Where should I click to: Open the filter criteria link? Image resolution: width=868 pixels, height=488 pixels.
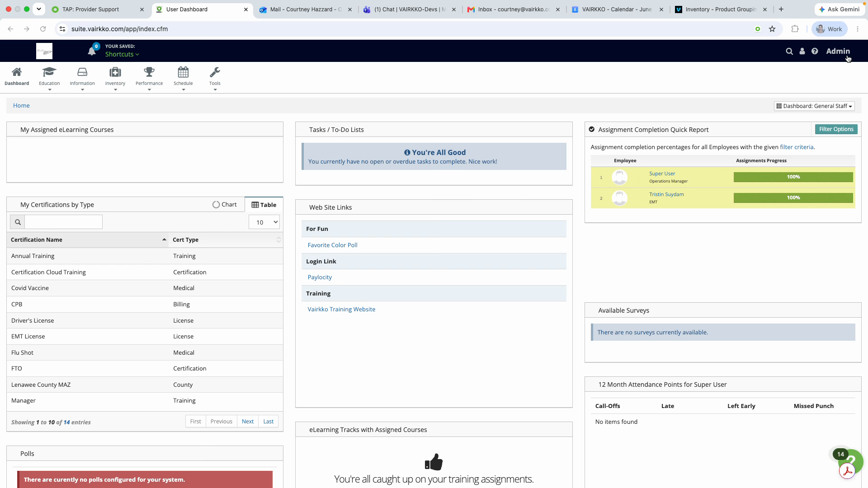[x=796, y=147]
